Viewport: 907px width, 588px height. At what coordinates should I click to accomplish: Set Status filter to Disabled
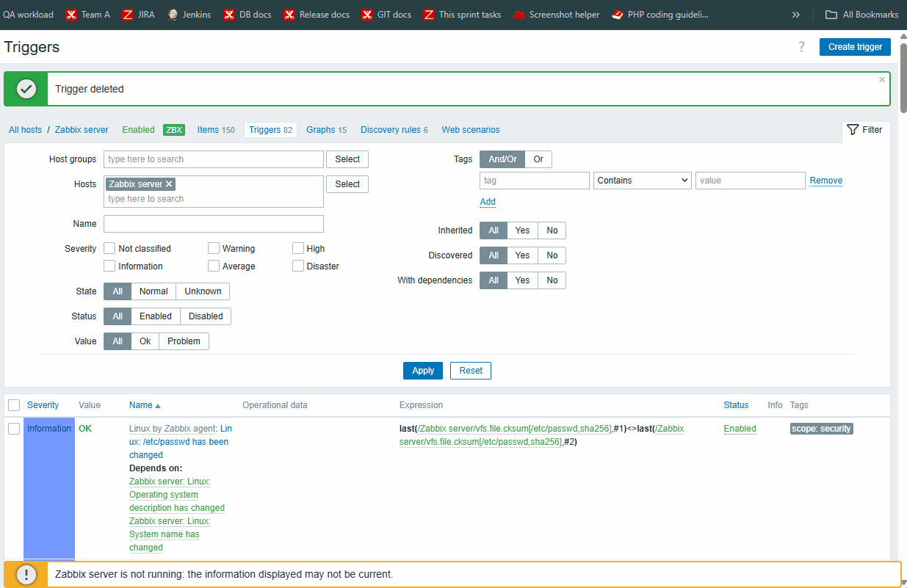coord(206,316)
